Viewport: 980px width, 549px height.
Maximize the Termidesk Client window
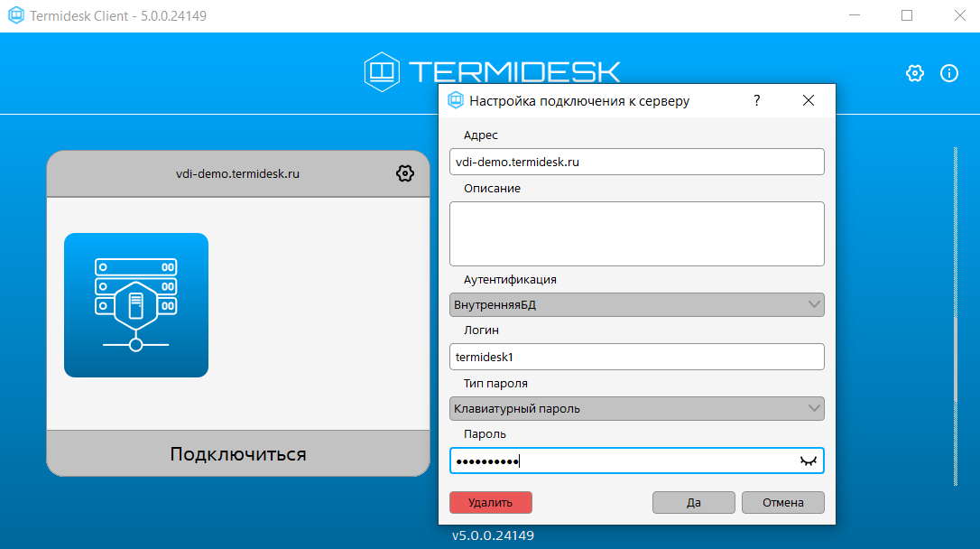pos(907,15)
